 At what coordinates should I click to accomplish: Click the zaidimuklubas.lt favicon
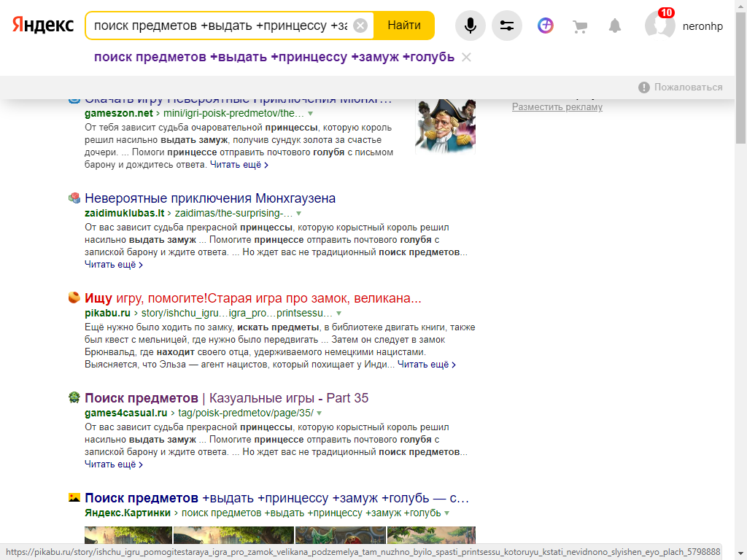(74, 198)
